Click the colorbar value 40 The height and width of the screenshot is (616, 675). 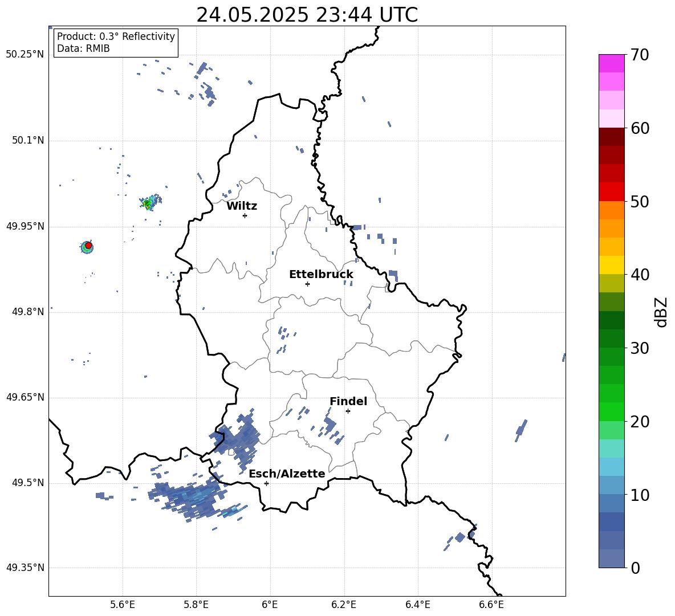coord(640,275)
